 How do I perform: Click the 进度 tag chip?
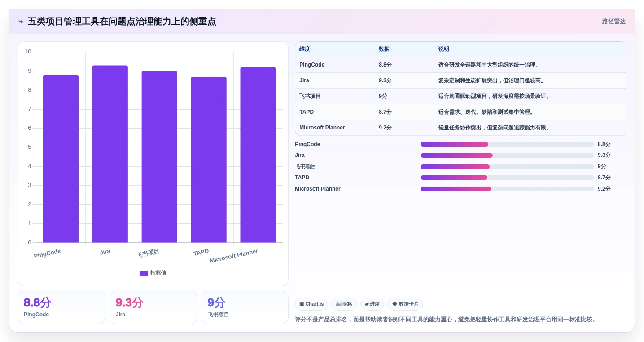[372, 304]
